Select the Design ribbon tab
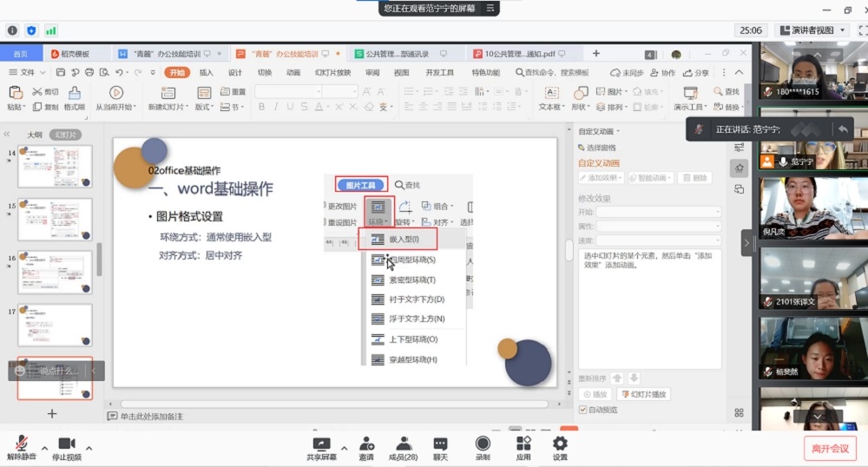The height and width of the screenshot is (467, 868). (x=234, y=73)
